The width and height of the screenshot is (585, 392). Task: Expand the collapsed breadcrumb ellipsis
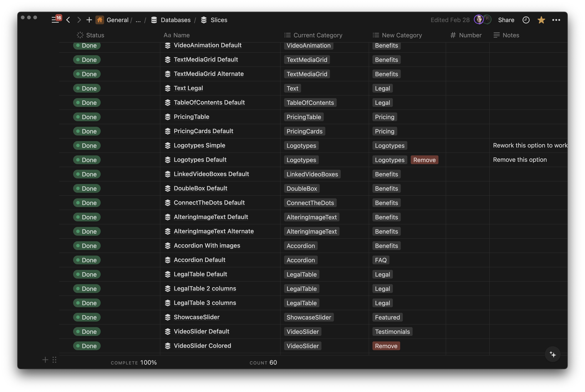[138, 20]
